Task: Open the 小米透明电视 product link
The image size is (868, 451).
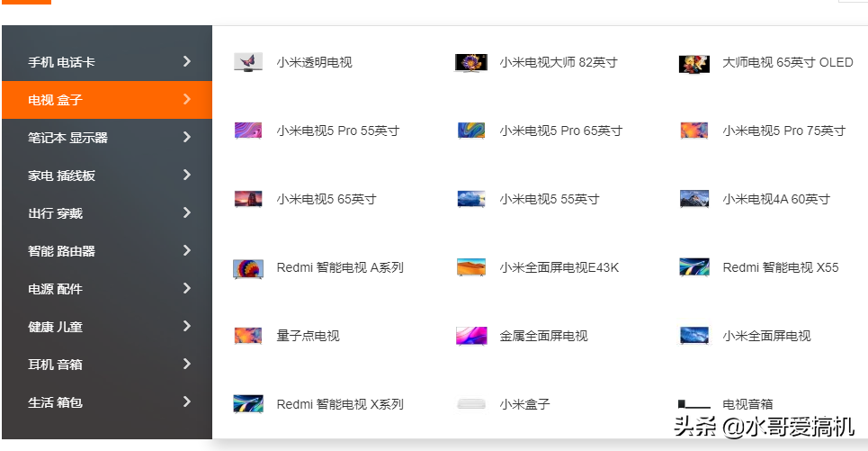Action: [x=315, y=63]
